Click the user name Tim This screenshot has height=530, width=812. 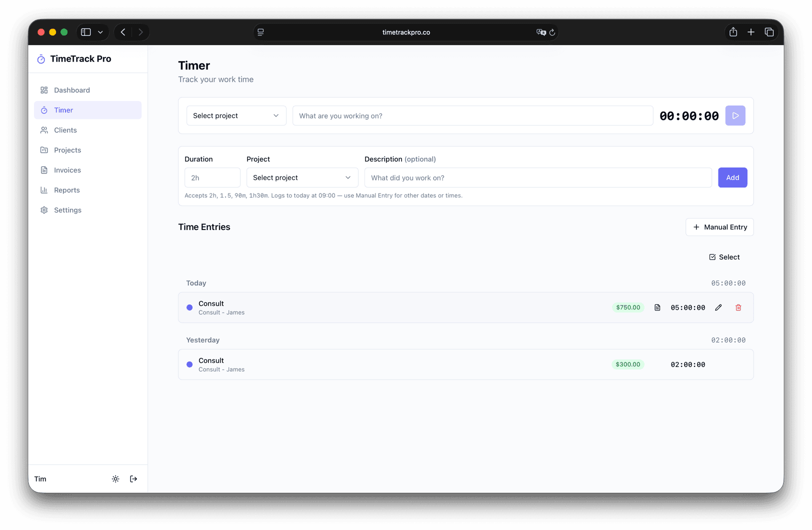40,479
